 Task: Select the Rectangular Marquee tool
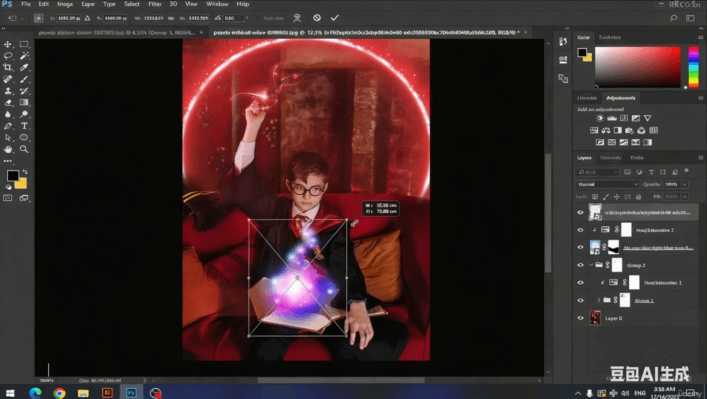tap(24, 44)
